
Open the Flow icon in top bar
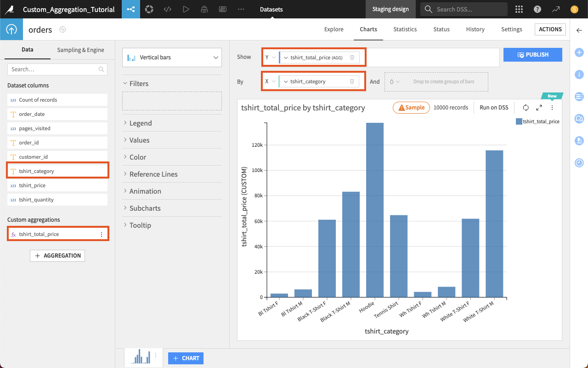point(131,9)
